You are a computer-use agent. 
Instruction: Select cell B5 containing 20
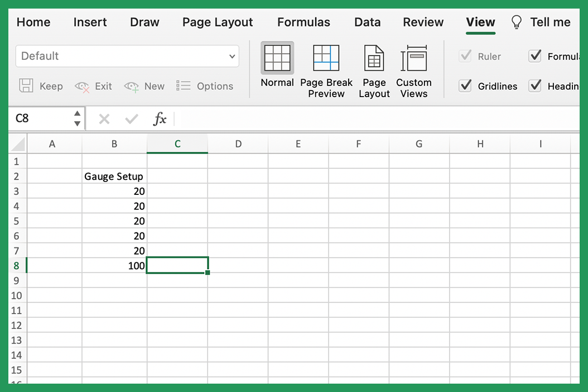(x=114, y=221)
